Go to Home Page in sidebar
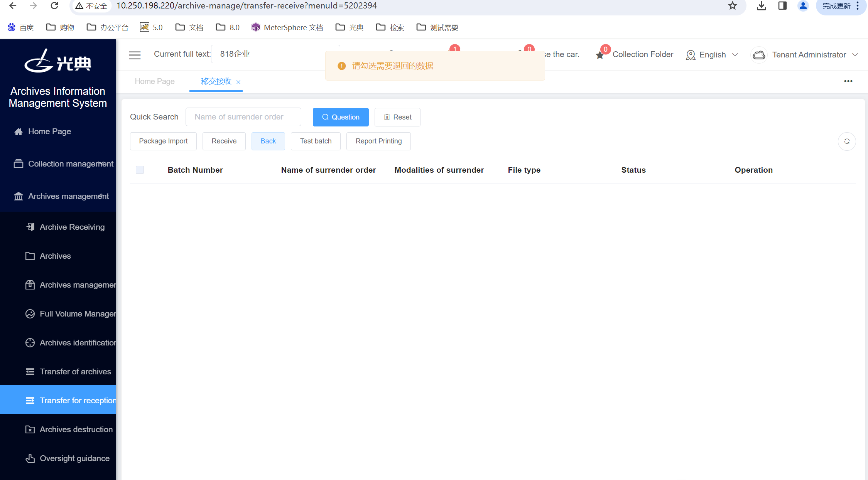 (x=58, y=131)
